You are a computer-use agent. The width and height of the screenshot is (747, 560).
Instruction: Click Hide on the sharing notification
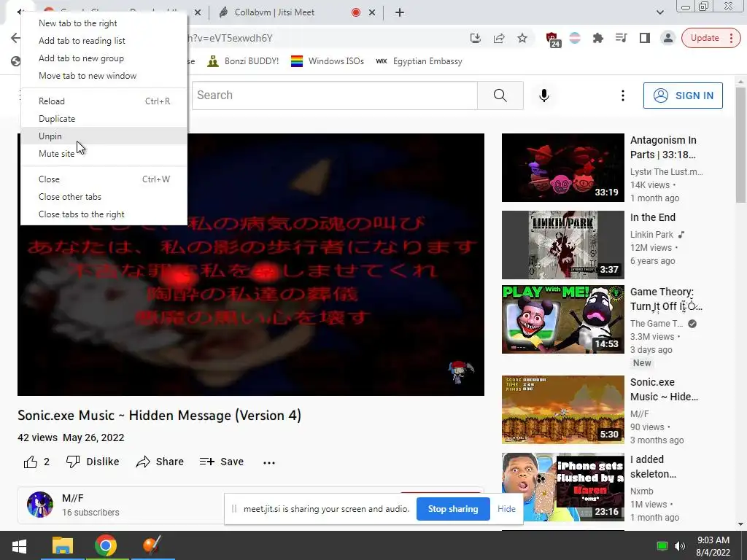click(506, 508)
